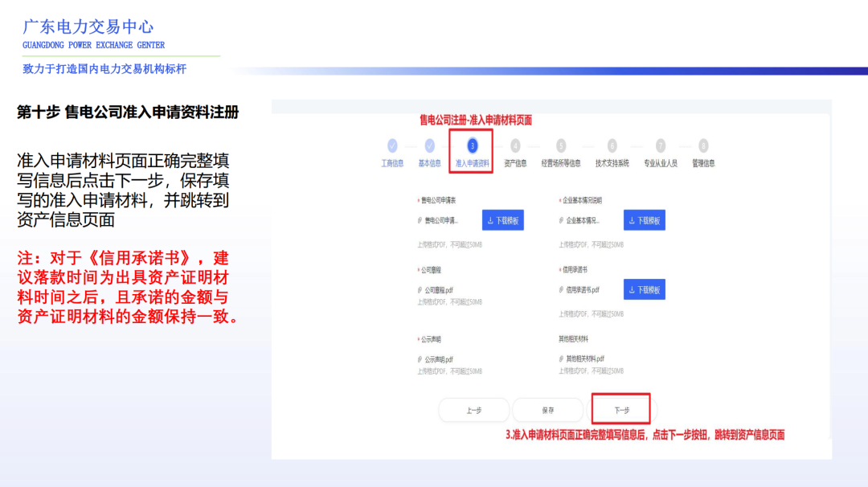This screenshot has height=487, width=868.
Task: Click the 上一步 button
Action: coord(474,410)
